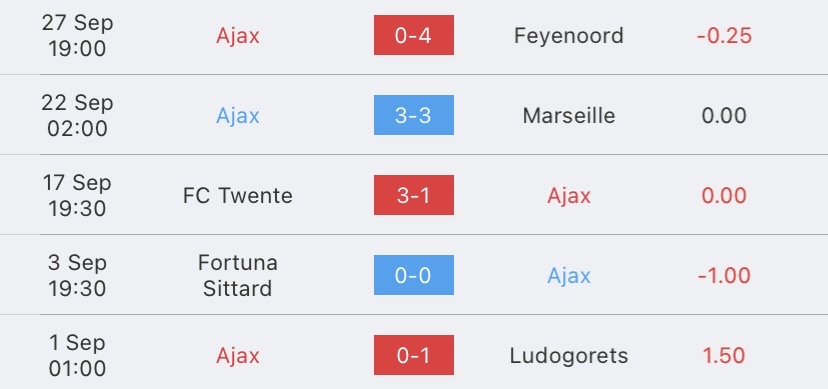Open the Ludogorets team link
Screen dimensions: 828x389
pyautogui.click(x=569, y=355)
